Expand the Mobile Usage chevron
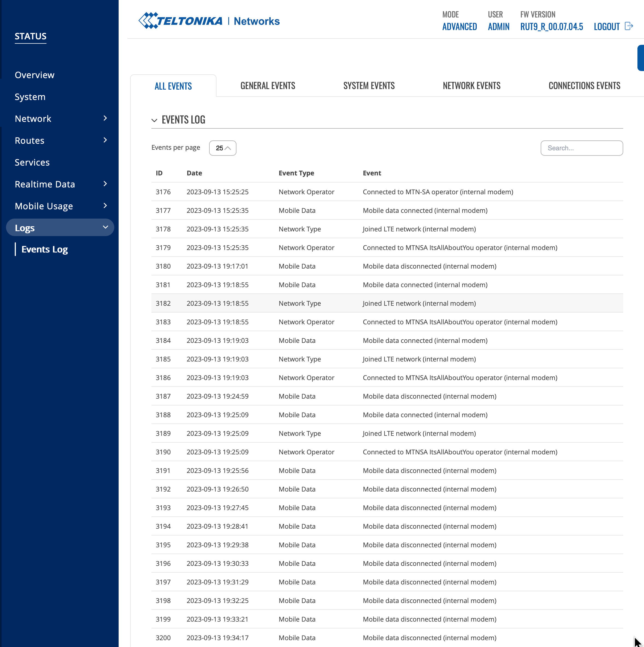The image size is (644, 647). pos(105,206)
